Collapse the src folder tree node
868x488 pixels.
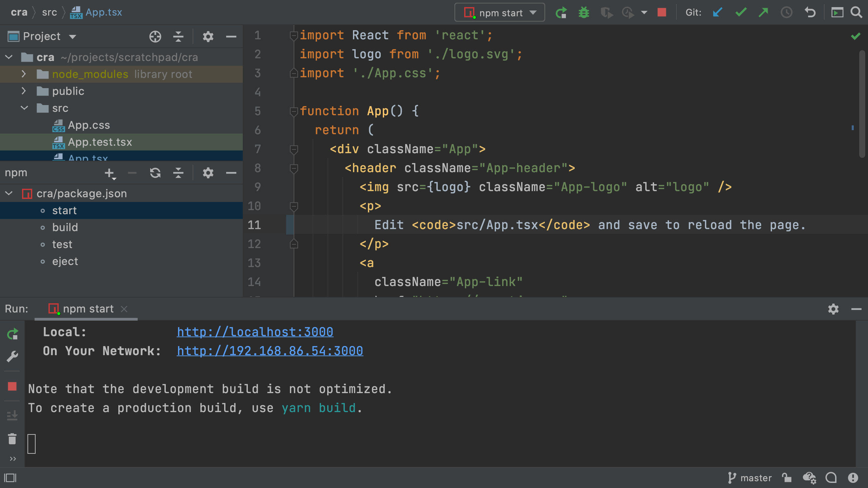[x=24, y=108]
